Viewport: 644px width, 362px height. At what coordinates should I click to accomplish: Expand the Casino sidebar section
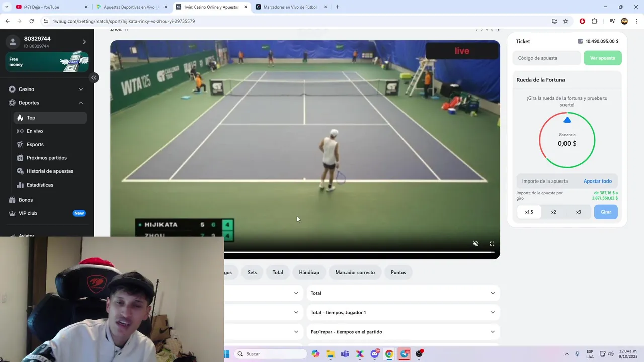coord(81,89)
